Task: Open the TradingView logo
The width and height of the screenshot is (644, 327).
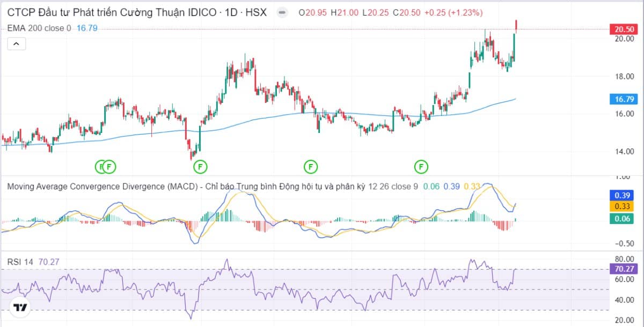Action: 20,308
